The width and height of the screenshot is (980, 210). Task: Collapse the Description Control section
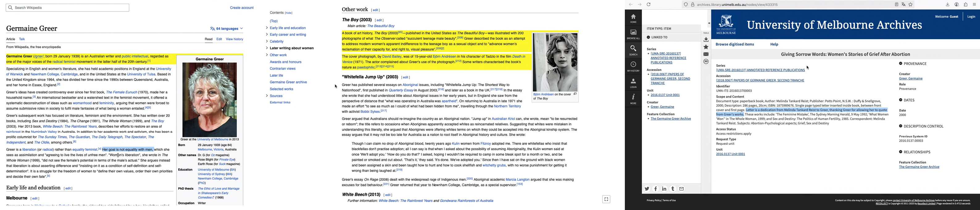(x=901, y=126)
